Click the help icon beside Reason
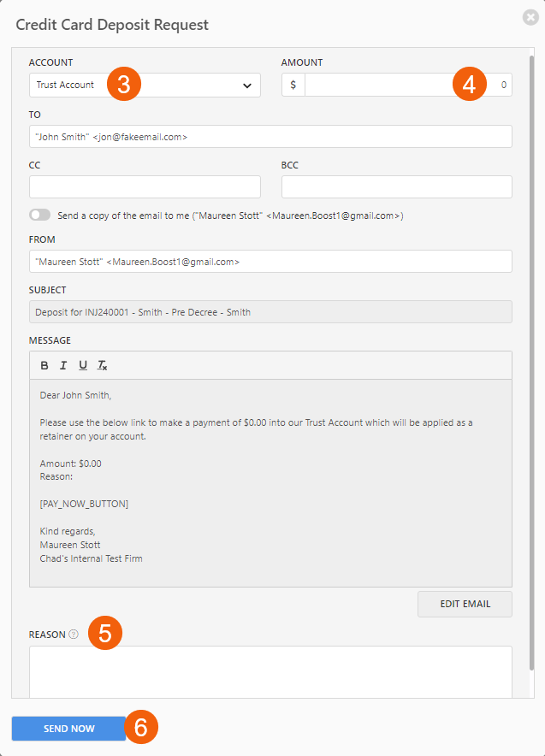The height and width of the screenshot is (756, 545). [74, 635]
